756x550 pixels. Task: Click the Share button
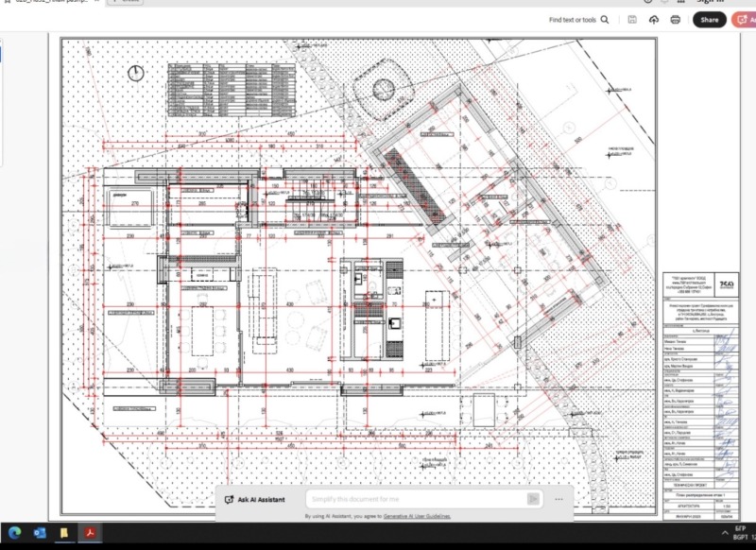pos(709,19)
